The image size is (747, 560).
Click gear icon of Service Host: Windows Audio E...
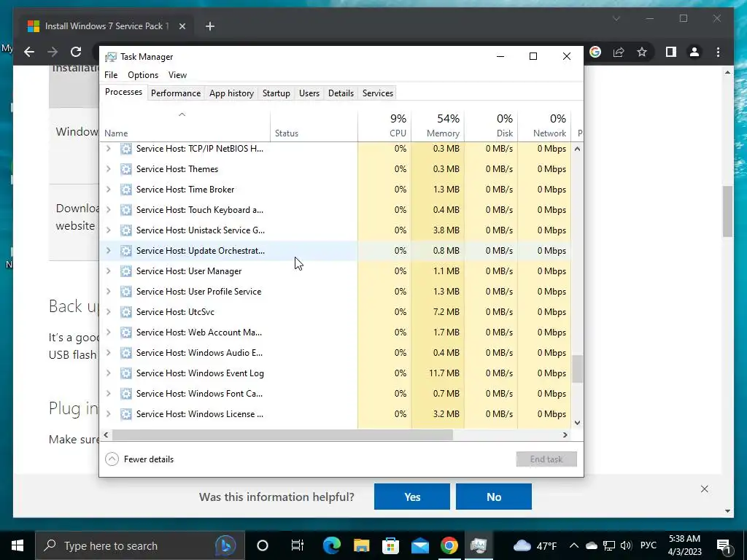(x=125, y=353)
